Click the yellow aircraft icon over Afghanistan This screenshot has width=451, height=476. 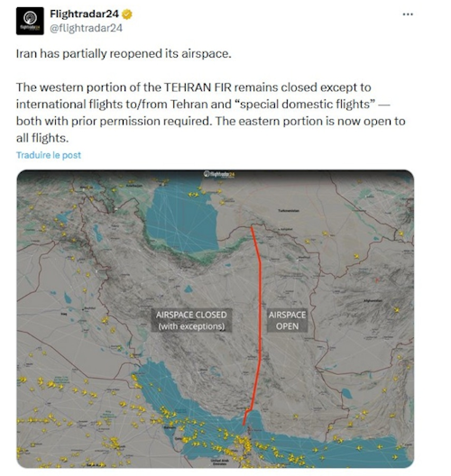pos(396,310)
